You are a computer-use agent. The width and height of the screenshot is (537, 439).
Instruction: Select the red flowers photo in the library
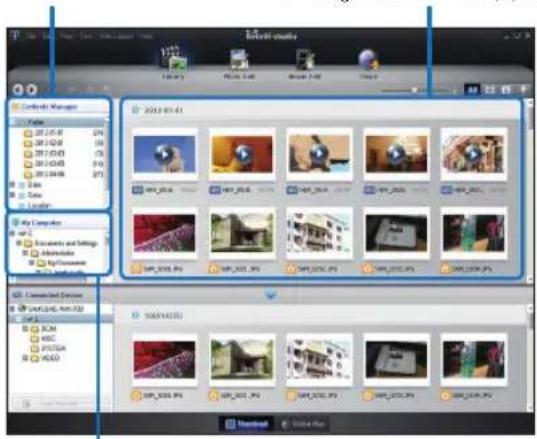[x=165, y=233]
